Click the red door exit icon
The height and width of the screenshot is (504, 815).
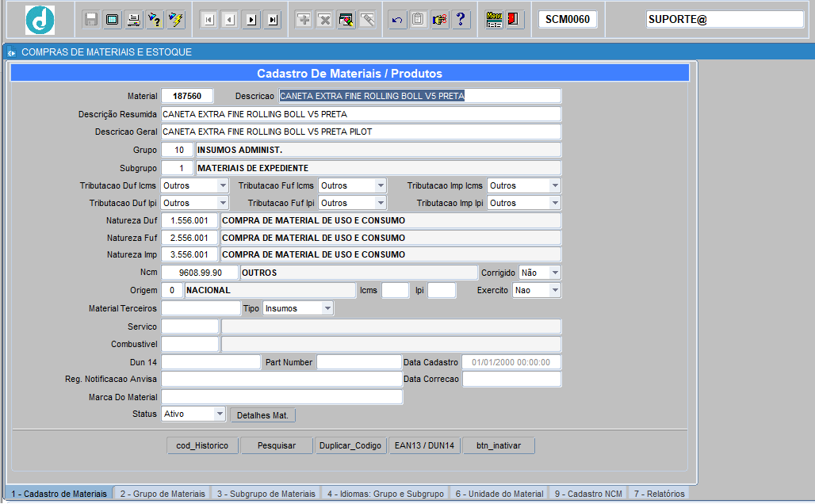pos(515,20)
